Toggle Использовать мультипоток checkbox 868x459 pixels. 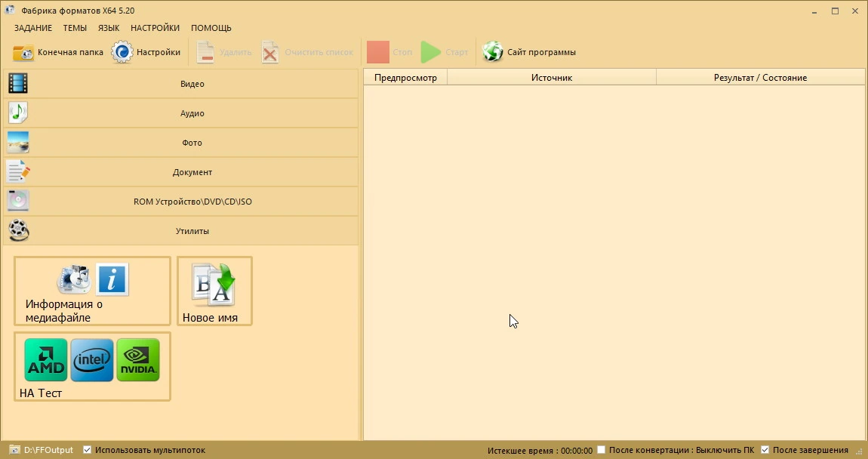click(x=87, y=450)
